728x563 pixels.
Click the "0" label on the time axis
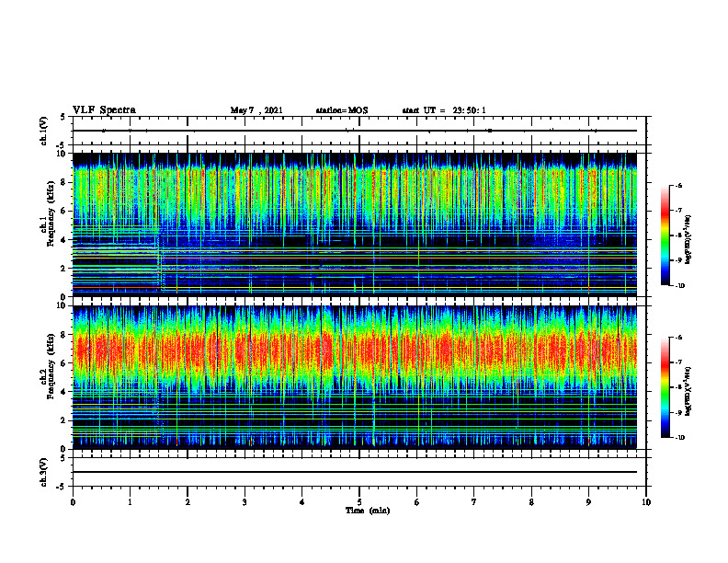point(73,502)
